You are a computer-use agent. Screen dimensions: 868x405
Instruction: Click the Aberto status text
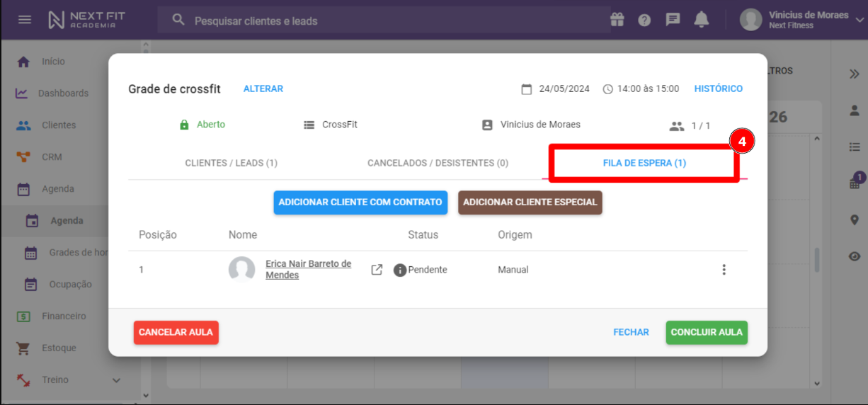click(x=211, y=125)
